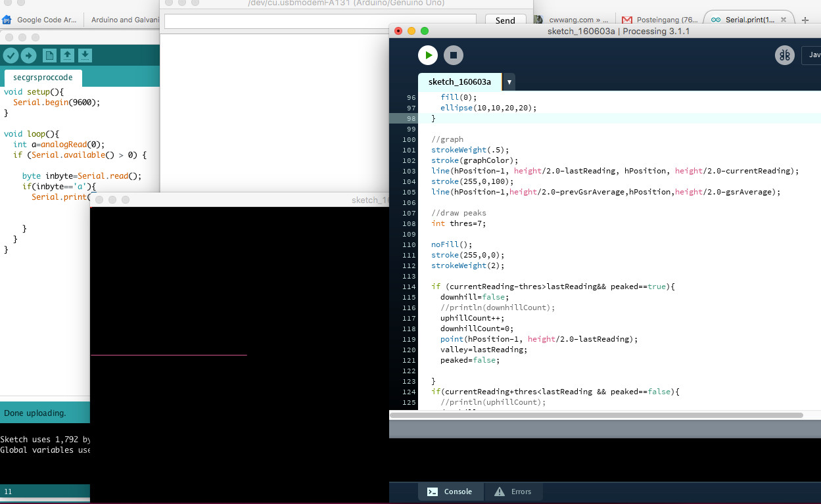Click the 'valley=lastReading;' line
The image size is (821, 504).
(x=484, y=350)
